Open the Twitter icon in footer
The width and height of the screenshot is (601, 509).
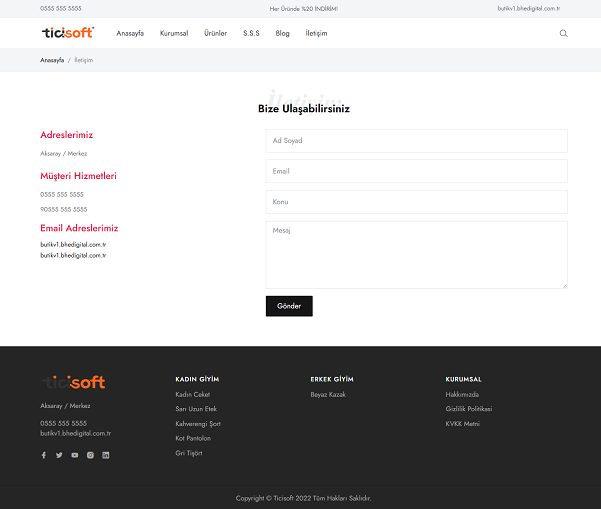(x=59, y=455)
